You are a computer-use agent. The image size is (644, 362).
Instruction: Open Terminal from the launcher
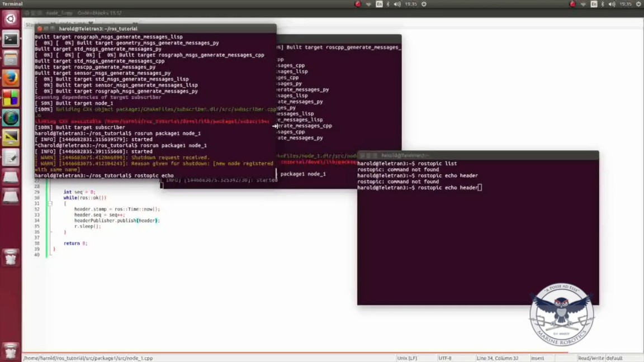coord(11,39)
